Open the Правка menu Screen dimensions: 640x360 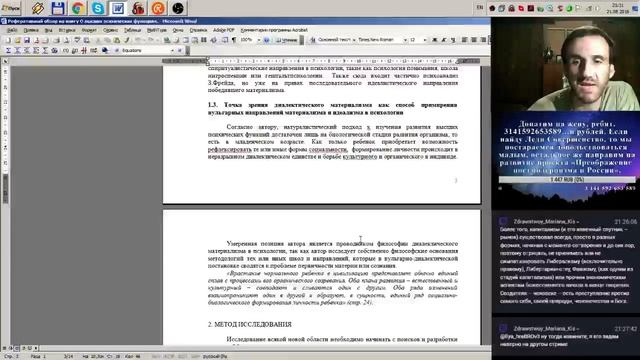[x=31, y=30]
